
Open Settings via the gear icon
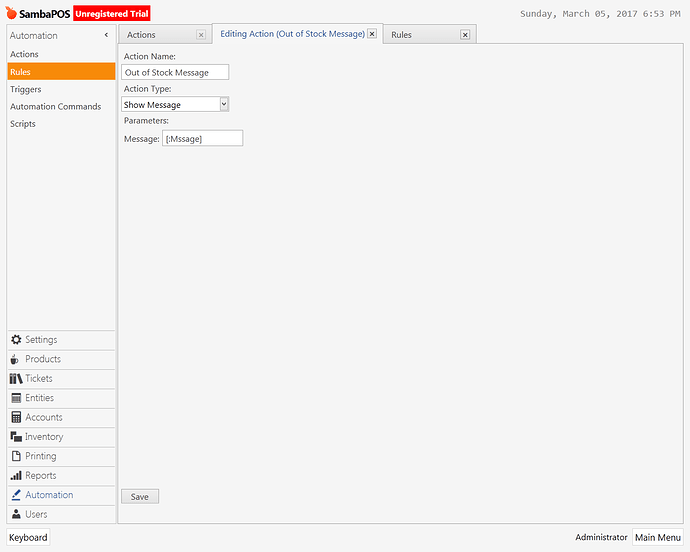click(x=16, y=340)
